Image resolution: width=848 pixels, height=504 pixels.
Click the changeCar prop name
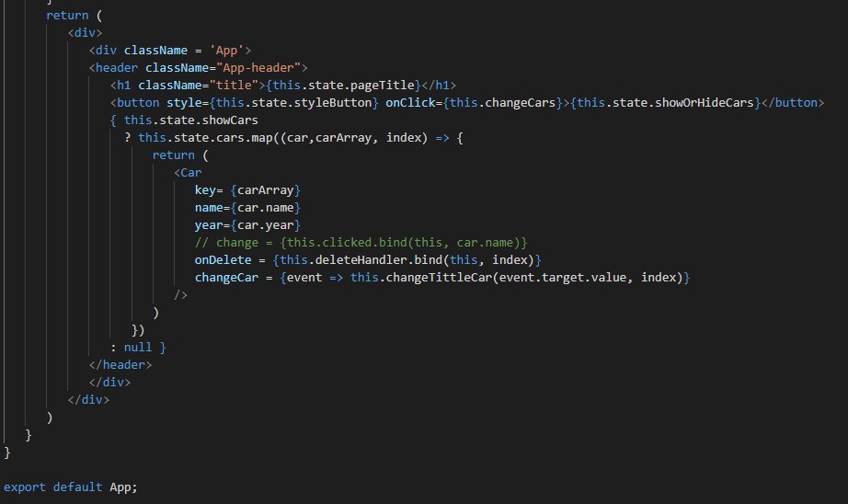pos(226,278)
